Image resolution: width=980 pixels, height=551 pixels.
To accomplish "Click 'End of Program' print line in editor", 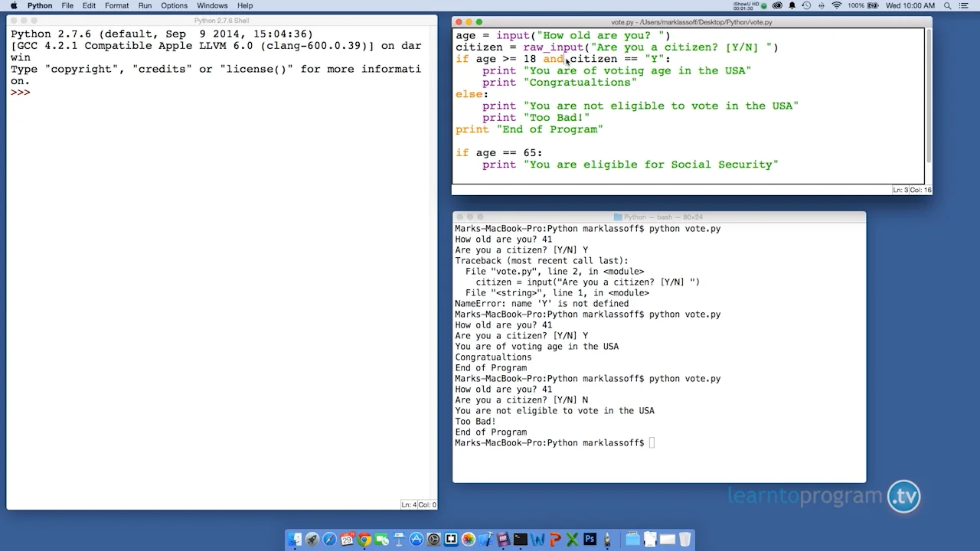I will tap(529, 129).
